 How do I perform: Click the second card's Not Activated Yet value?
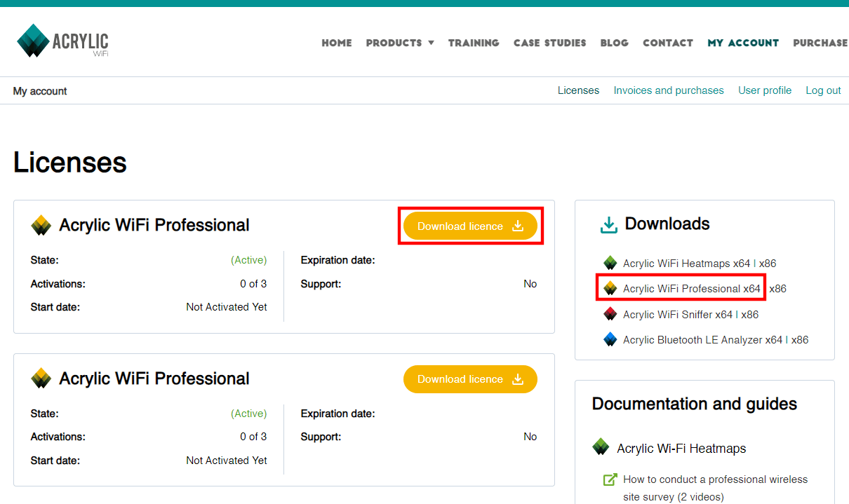(227, 461)
